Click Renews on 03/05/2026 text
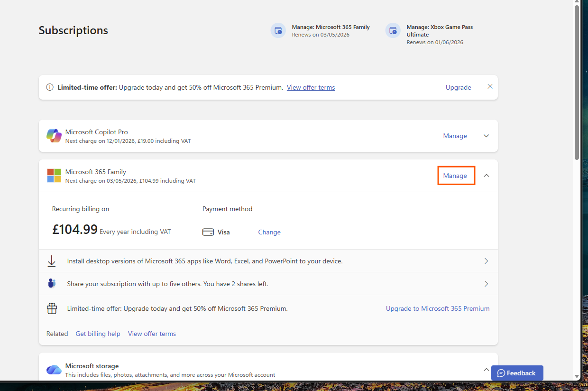Image resolution: width=588 pixels, height=391 pixels. (321, 35)
